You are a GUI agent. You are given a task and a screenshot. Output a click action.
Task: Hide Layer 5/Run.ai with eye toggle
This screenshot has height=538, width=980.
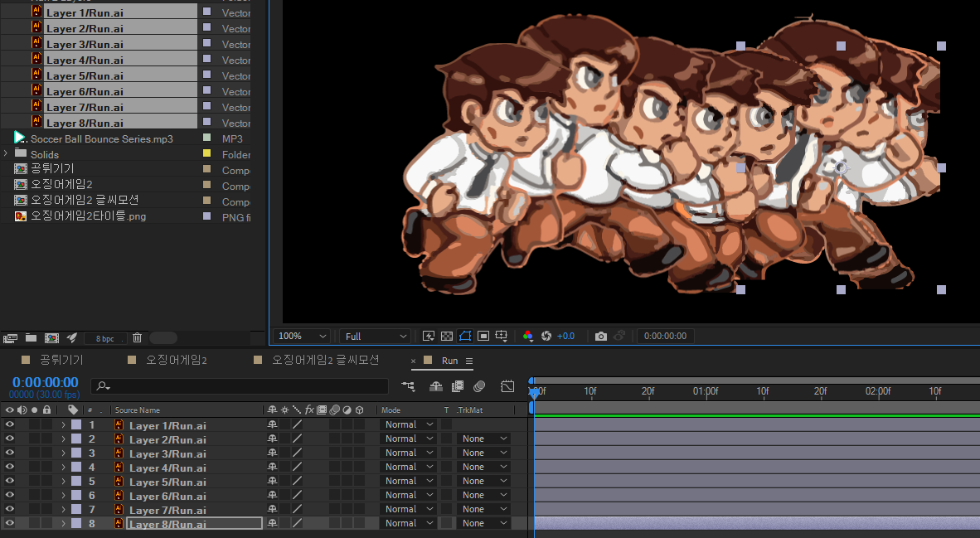(9, 481)
